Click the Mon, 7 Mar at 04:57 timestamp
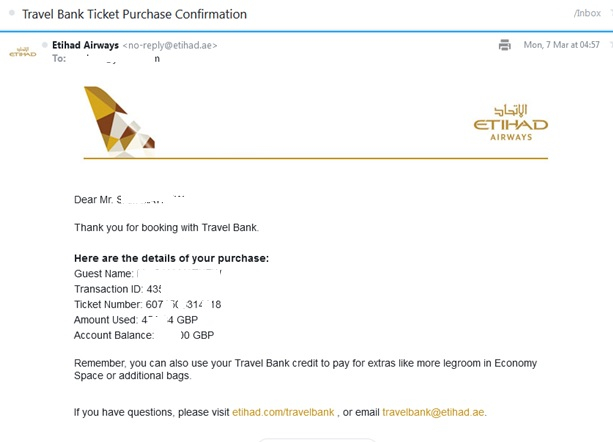Viewport: 613px width, 442px height. pos(561,45)
